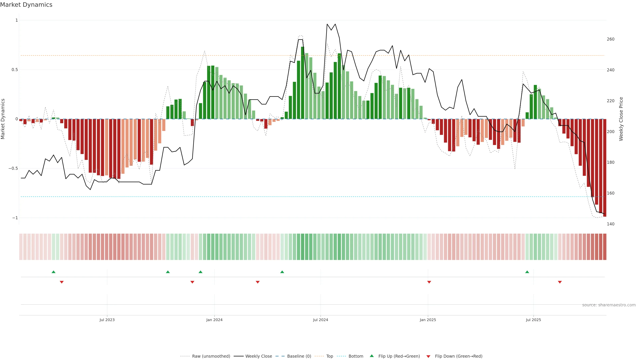Image resolution: width=644 pixels, height=362 pixels.
Task: Click the first green Flip Up triangle marker
Action: (x=53, y=272)
